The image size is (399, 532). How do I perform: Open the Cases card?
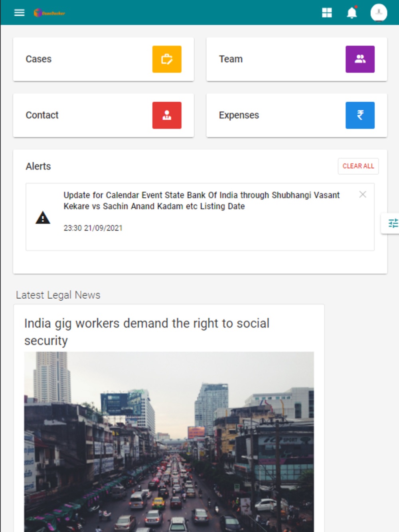(103, 59)
